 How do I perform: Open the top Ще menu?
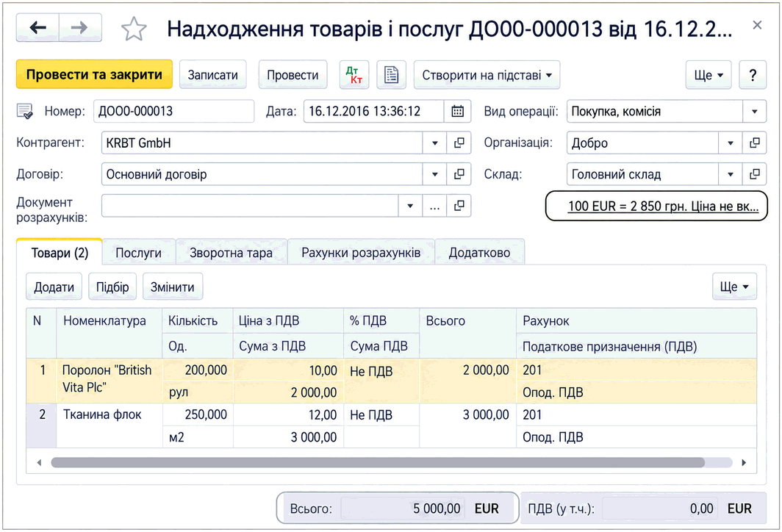click(x=709, y=75)
